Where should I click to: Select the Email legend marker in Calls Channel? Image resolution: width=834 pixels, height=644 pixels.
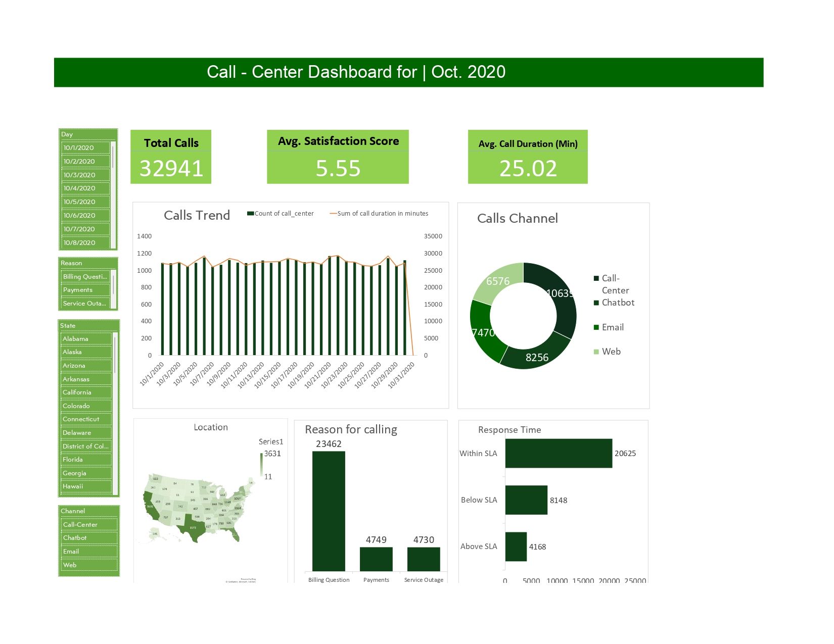point(597,327)
